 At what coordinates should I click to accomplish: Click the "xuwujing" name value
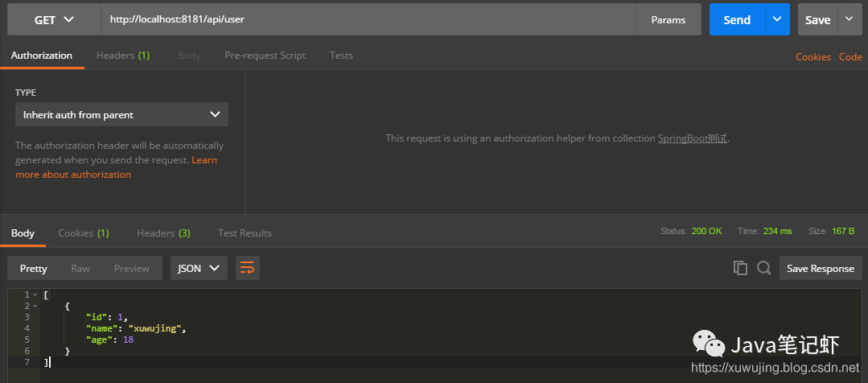point(154,328)
